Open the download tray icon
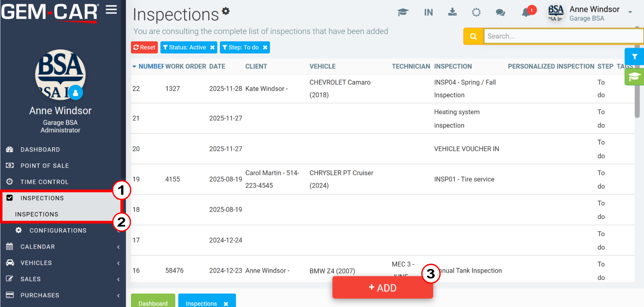Viewport: 644px width, 307px height. (453, 12)
